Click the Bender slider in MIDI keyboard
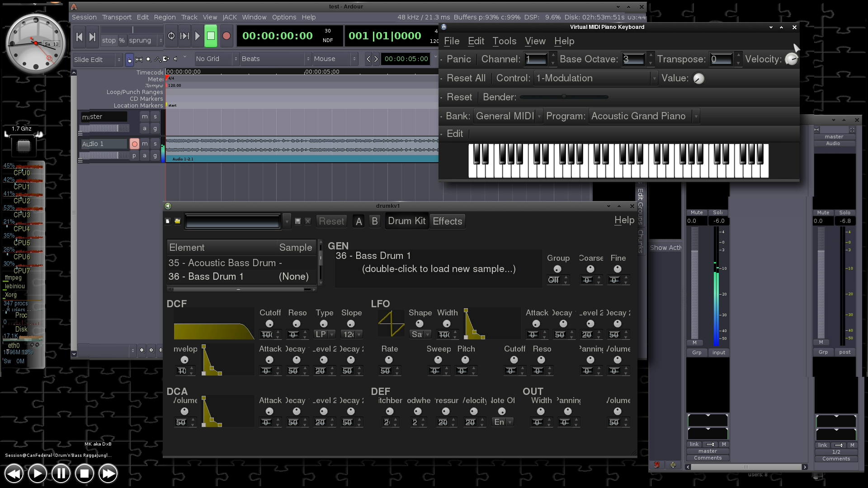Screen dimensions: 868x488 point(564,97)
